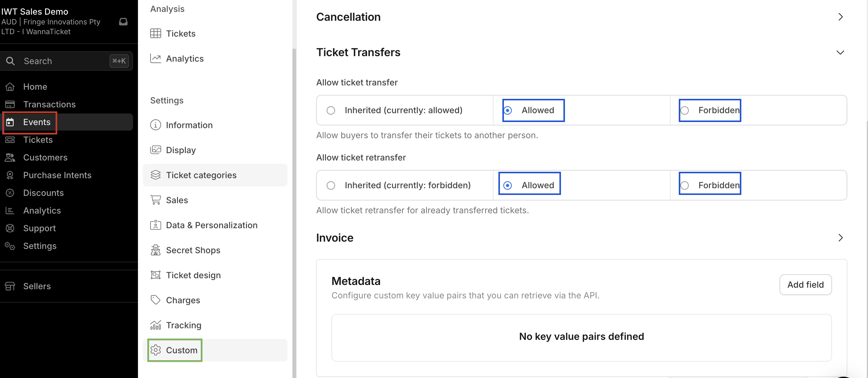The image size is (868, 378).
Task: Click the Charges tag icon
Action: tap(155, 300)
